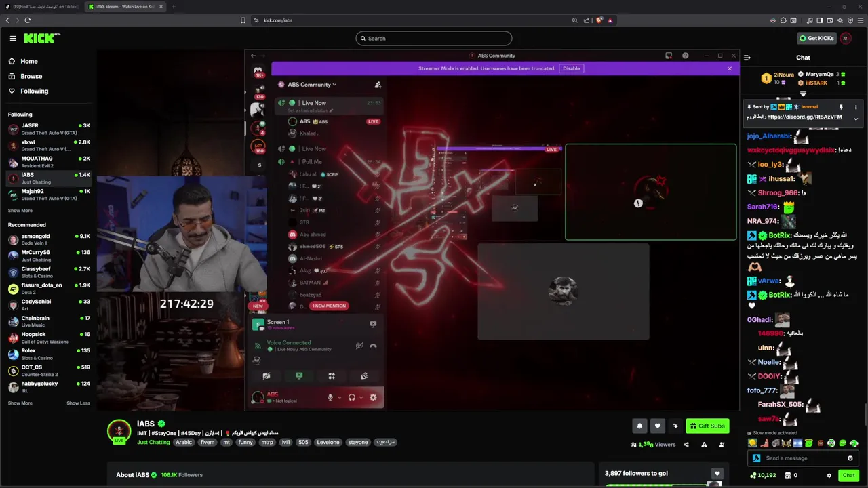
Task: Open microphone input options arrow
Action: [339, 398]
